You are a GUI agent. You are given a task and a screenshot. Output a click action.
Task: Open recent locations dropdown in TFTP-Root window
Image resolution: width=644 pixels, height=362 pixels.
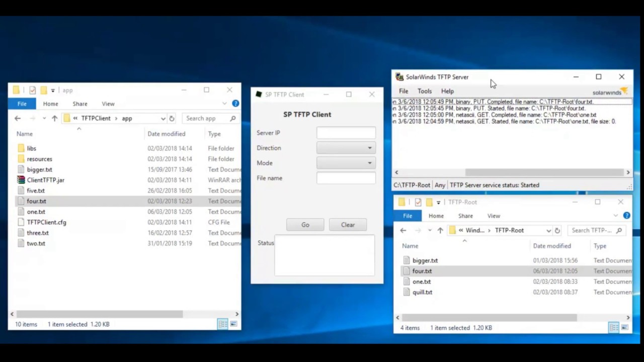coord(430,230)
